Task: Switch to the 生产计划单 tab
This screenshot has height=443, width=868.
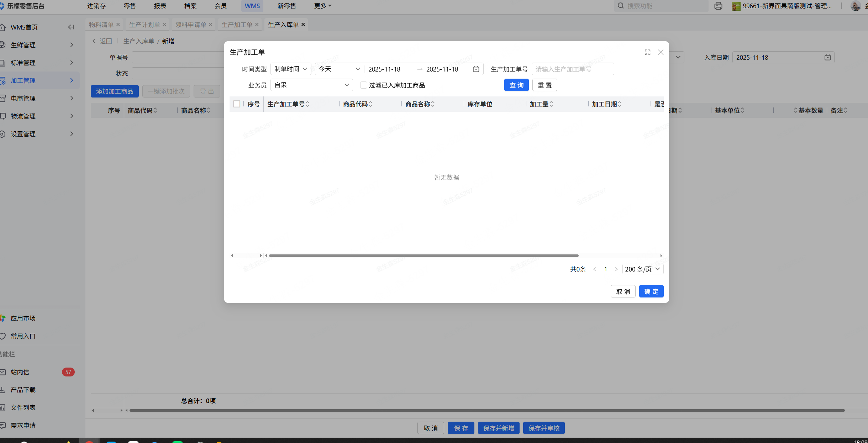Action: 144,25
